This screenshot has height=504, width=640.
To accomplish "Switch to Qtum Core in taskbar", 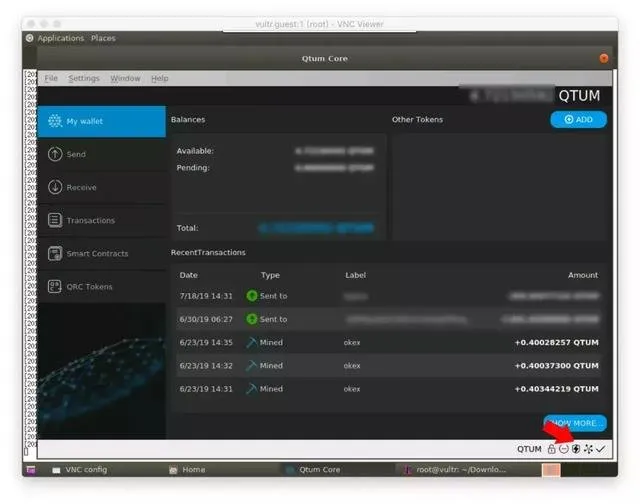I will (313, 469).
